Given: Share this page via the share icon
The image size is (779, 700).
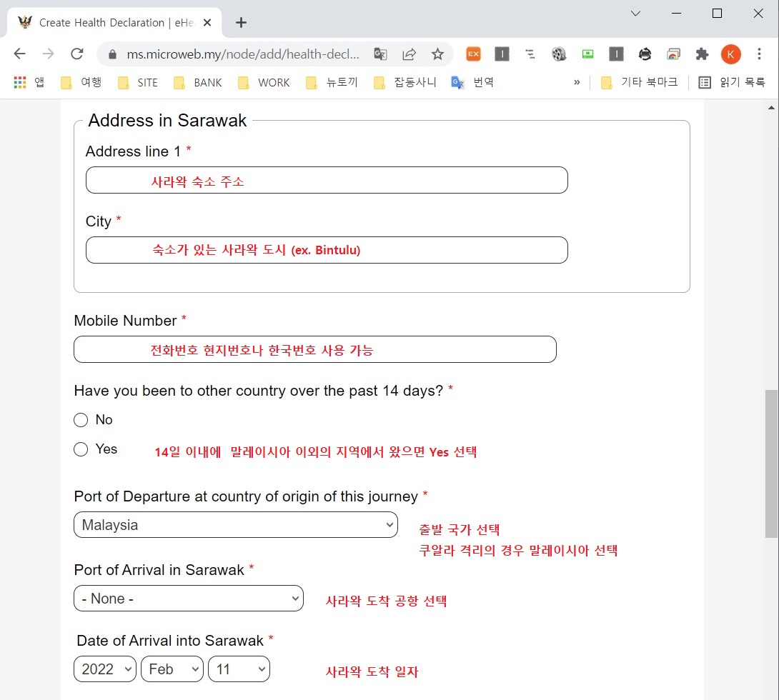Looking at the screenshot, I should pos(409,54).
